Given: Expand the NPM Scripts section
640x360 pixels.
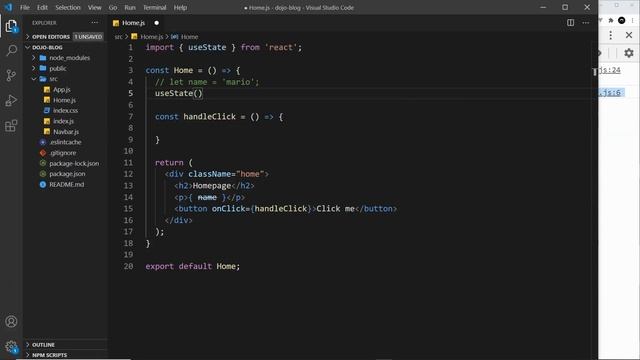Looking at the screenshot, I should (x=46, y=355).
